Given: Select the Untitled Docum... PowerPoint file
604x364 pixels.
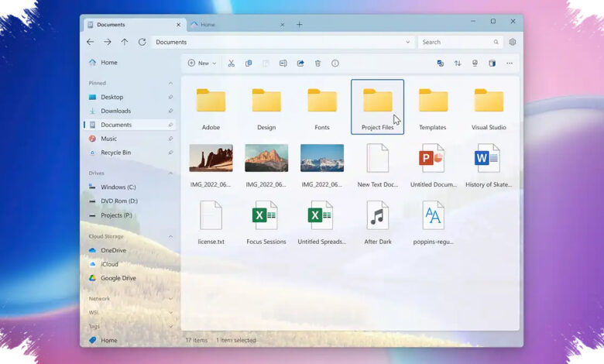Looking at the screenshot, I should click(433, 166).
